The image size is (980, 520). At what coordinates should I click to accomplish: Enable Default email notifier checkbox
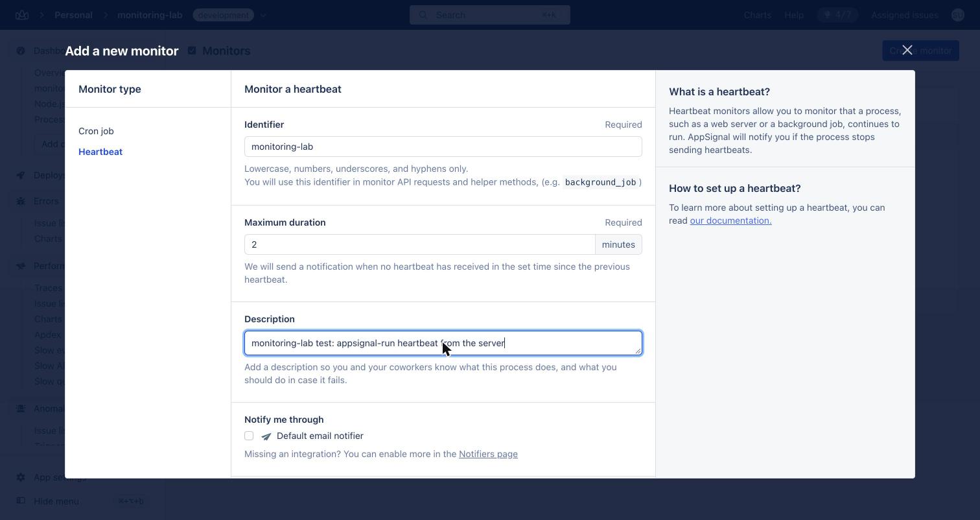(249, 436)
